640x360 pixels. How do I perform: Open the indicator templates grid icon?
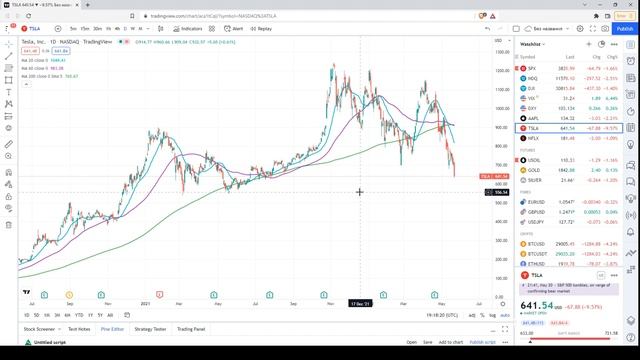pyautogui.click(x=212, y=29)
